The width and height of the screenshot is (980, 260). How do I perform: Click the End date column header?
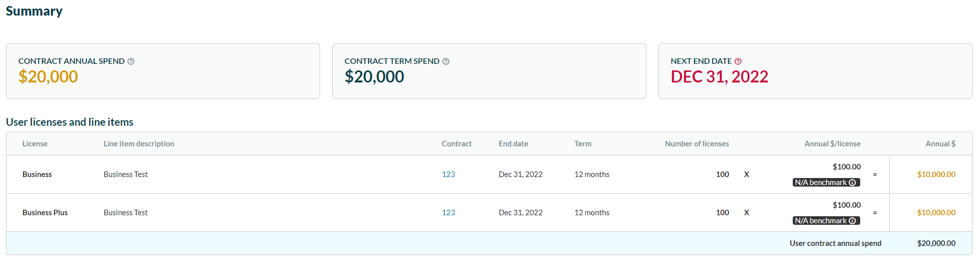coord(513,144)
